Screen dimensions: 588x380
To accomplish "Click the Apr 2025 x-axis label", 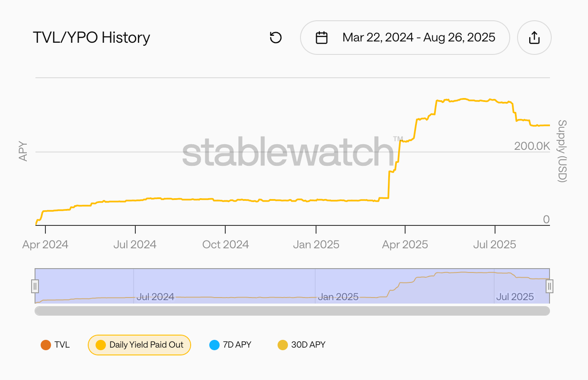I will point(405,245).
